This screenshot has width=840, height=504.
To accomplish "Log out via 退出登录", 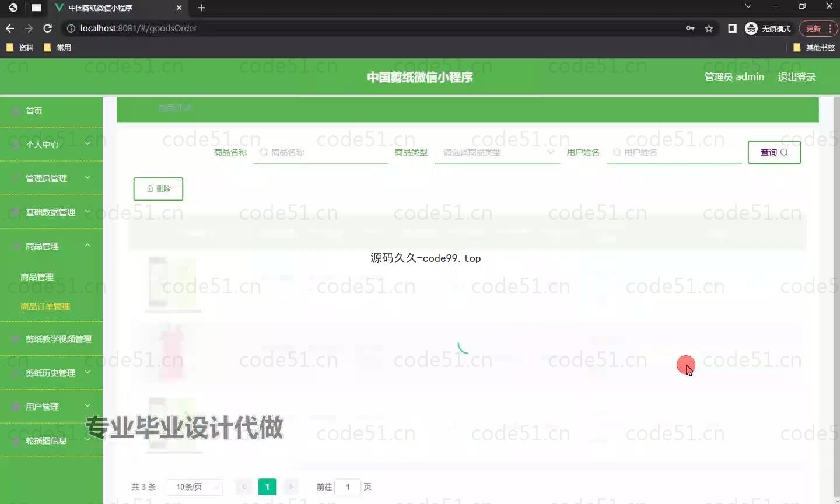I will point(797,77).
